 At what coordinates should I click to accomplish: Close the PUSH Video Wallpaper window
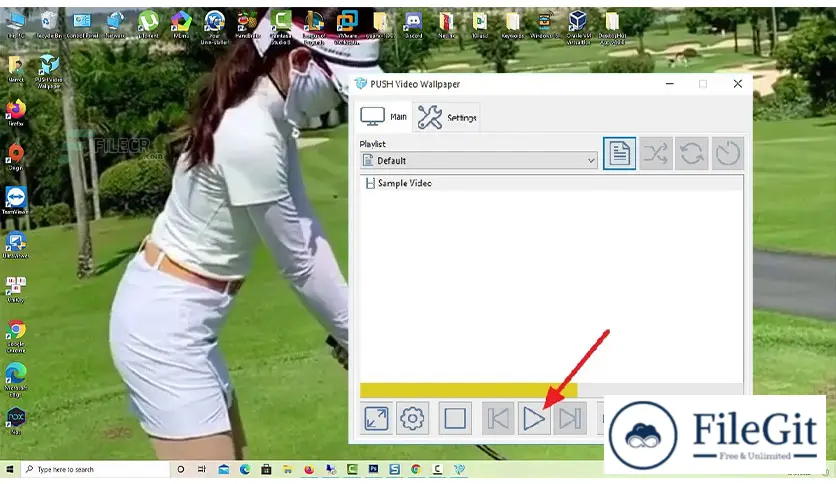coord(737,84)
